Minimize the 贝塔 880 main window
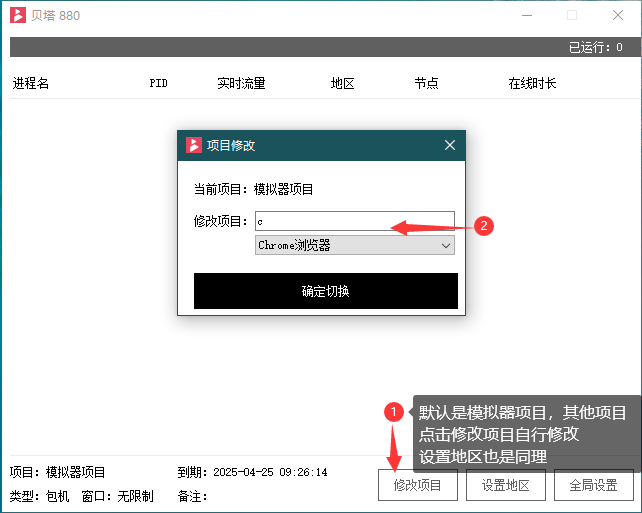Viewport: 642px width, 513px height. pyautogui.click(x=525, y=15)
